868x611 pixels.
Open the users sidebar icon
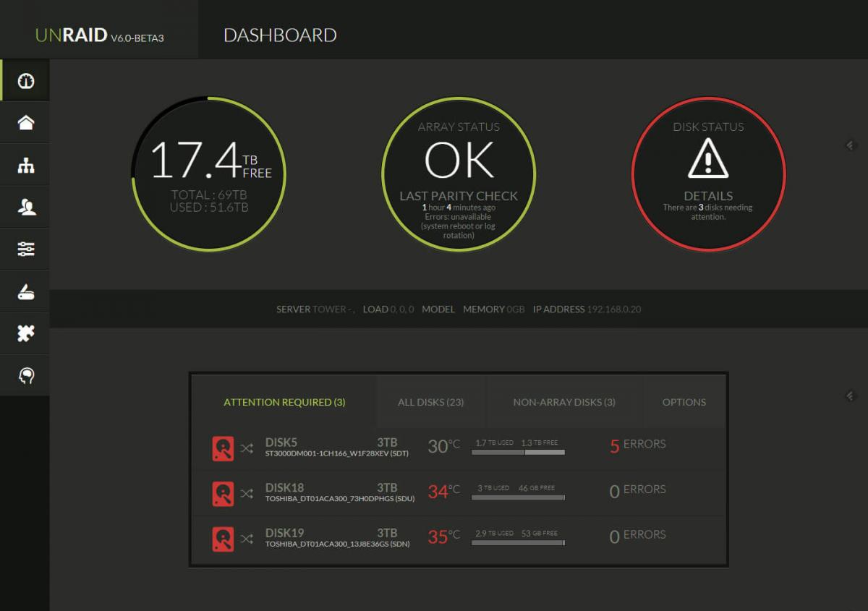(26, 208)
